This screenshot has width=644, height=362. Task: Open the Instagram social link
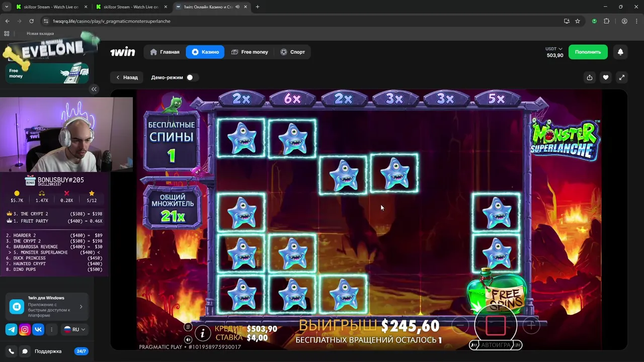[x=25, y=329]
